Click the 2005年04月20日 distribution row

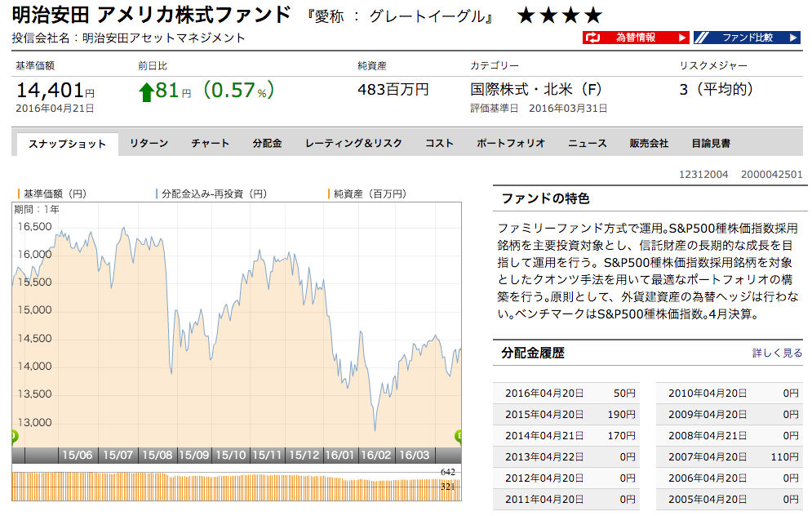(x=730, y=500)
